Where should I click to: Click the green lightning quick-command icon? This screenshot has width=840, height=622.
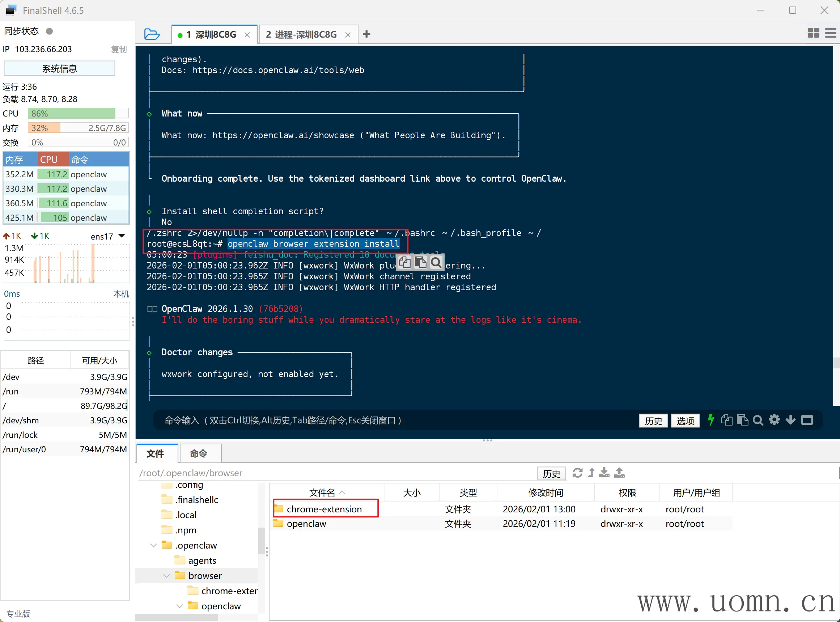pos(710,420)
